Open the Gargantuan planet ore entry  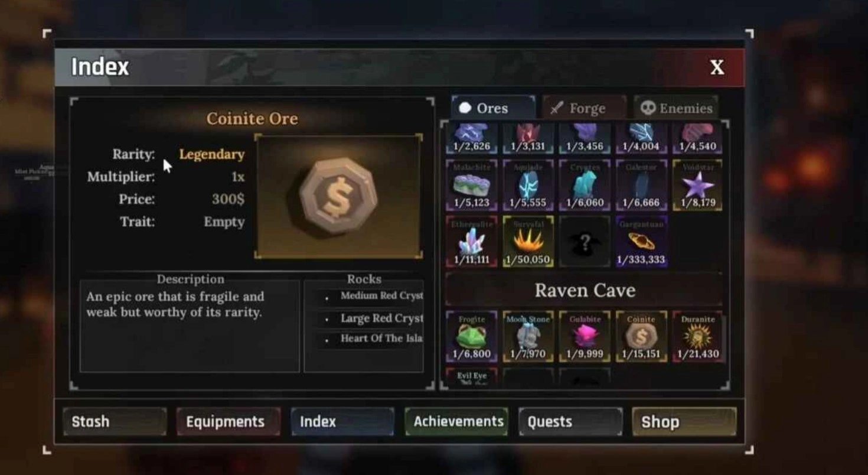(x=641, y=242)
